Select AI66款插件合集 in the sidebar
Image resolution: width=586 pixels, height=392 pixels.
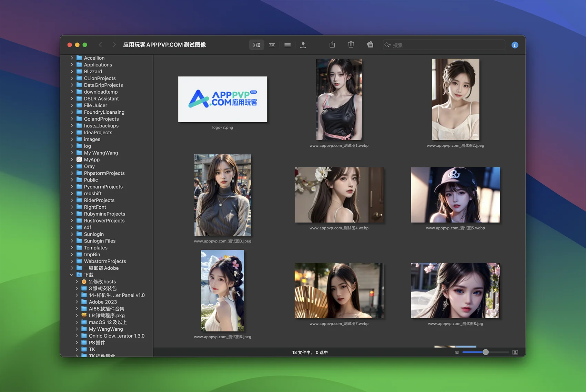click(x=107, y=309)
